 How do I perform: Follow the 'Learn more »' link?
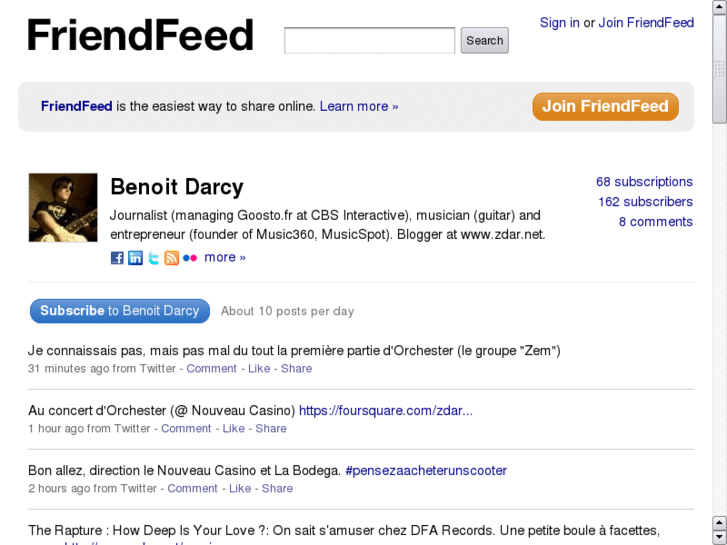[x=359, y=106]
